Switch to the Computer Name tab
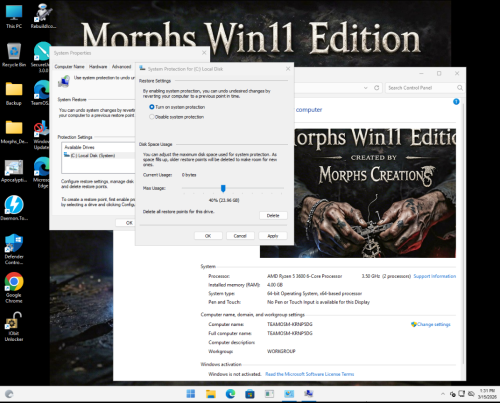 [69, 67]
